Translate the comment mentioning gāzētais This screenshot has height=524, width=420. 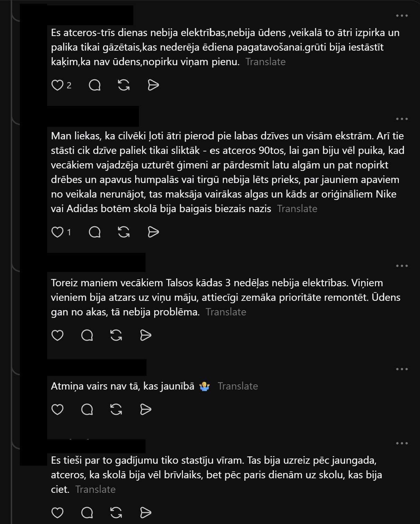pyautogui.click(x=265, y=62)
